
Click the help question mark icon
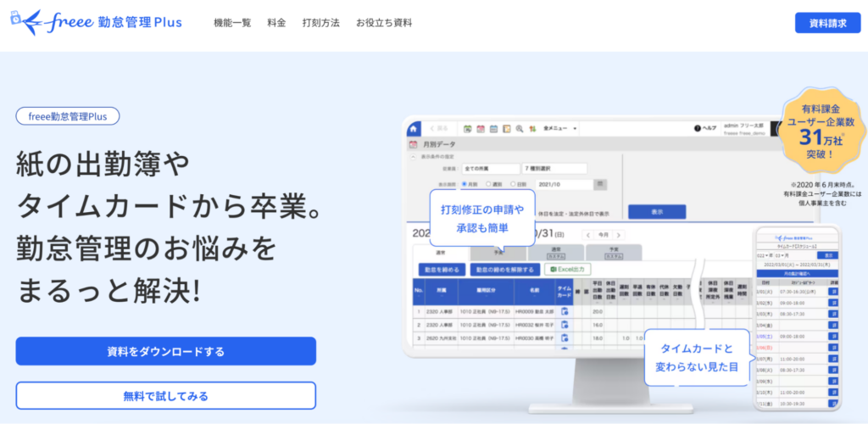click(x=698, y=129)
